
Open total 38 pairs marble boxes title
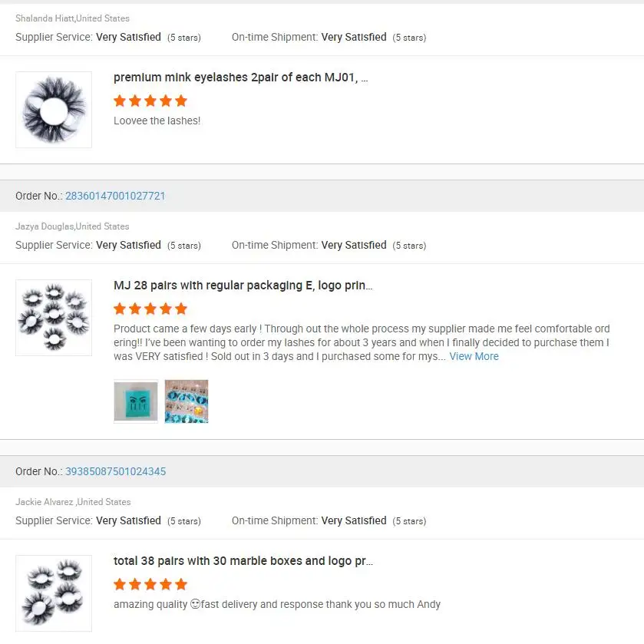coord(243,561)
